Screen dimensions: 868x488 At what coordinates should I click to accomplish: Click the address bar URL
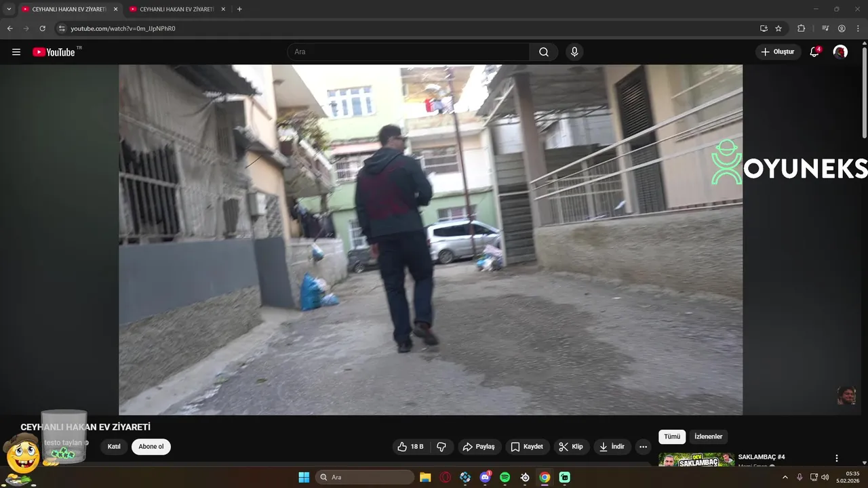[x=123, y=28]
